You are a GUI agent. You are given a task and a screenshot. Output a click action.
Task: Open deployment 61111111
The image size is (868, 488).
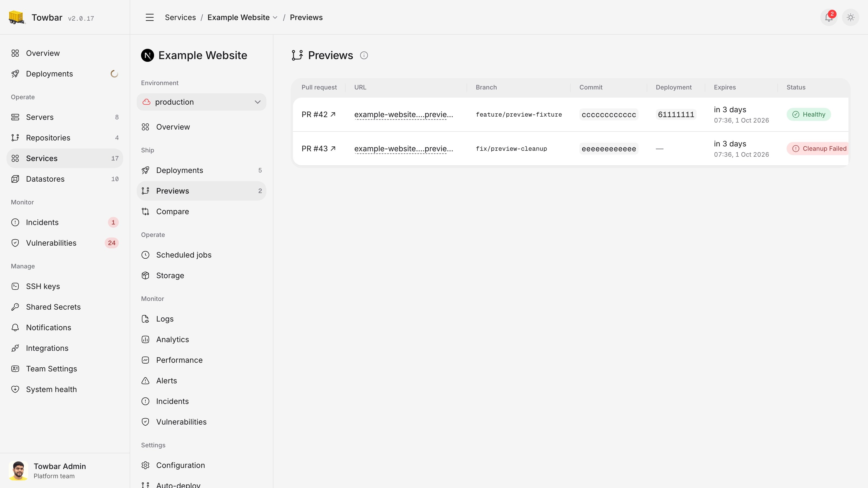pyautogui.click(x=676, y=114)
